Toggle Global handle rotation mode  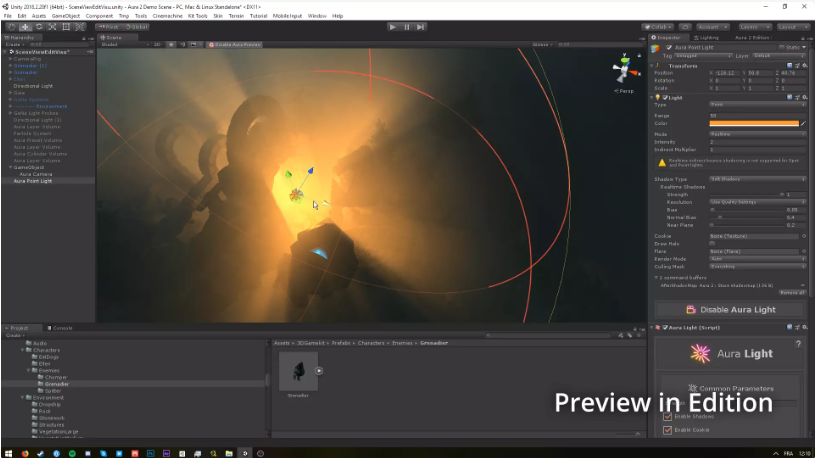click(136, 27)
